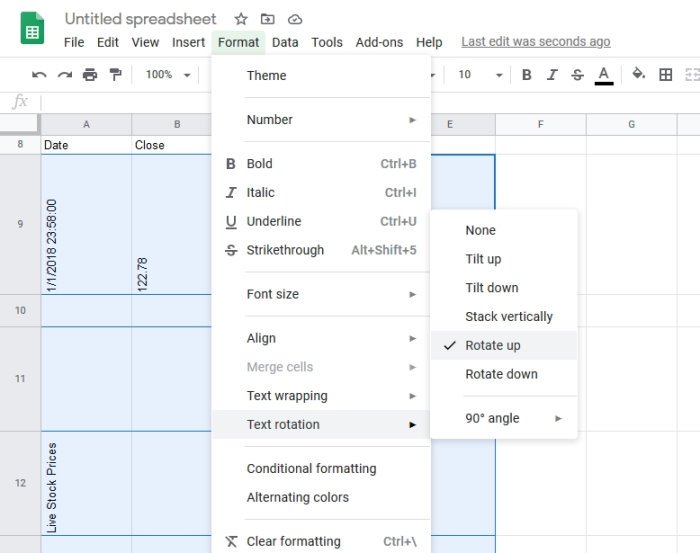The image size is (700, 553).
Task: Toggle bold button in the toolbar
Action: [x=527, y=75]
